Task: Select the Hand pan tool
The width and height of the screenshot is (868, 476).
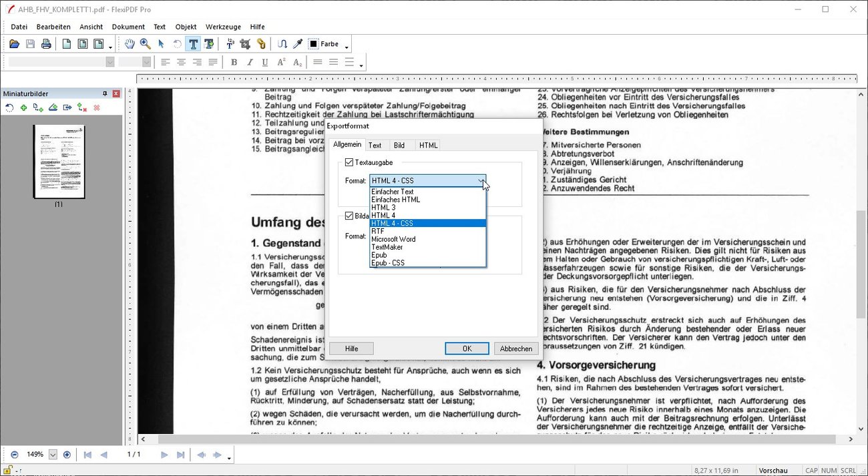Action: click(x=130, y=43)
